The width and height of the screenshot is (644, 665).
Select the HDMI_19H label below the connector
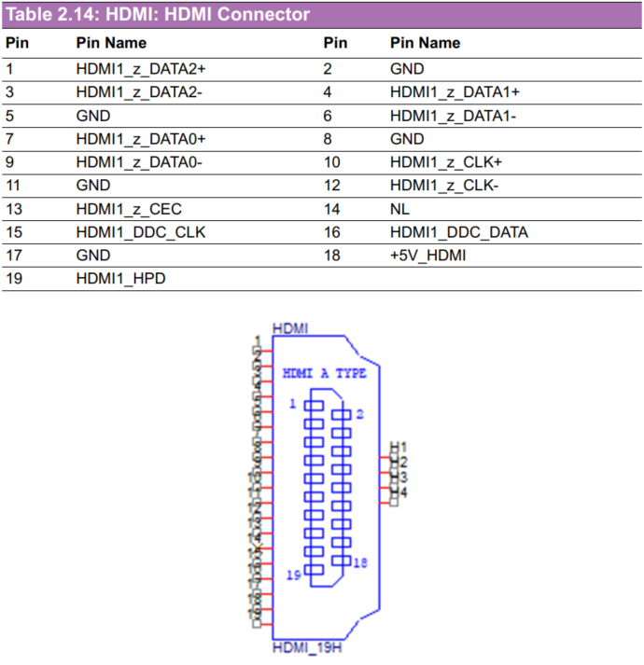307,648
